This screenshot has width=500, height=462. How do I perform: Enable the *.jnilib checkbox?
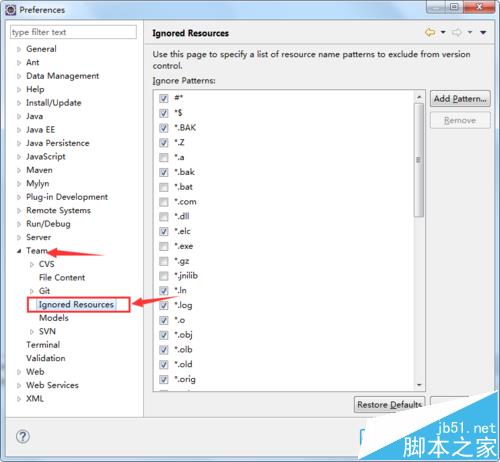click(163, 276)
